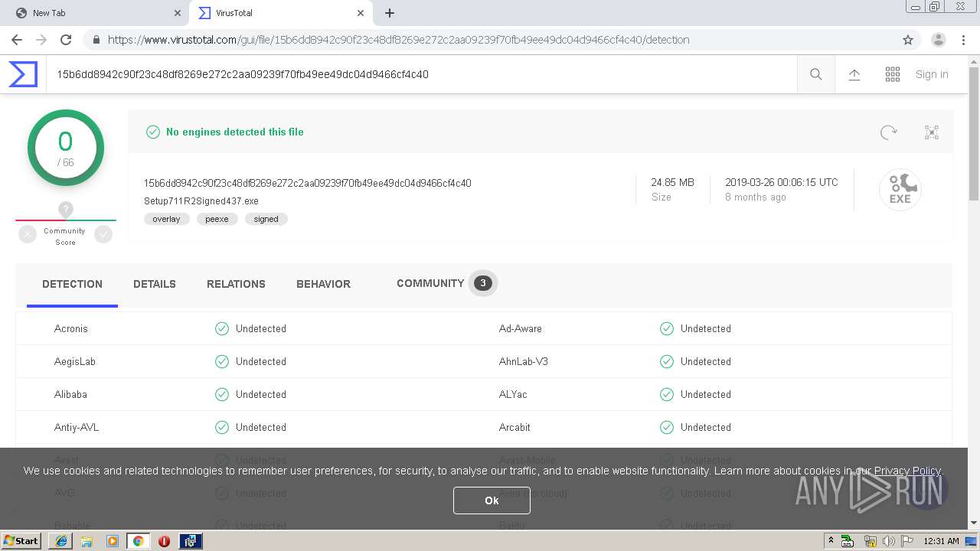Accept cookies with Ok button
Screen dimensions: 980x551
pos(492,500)
